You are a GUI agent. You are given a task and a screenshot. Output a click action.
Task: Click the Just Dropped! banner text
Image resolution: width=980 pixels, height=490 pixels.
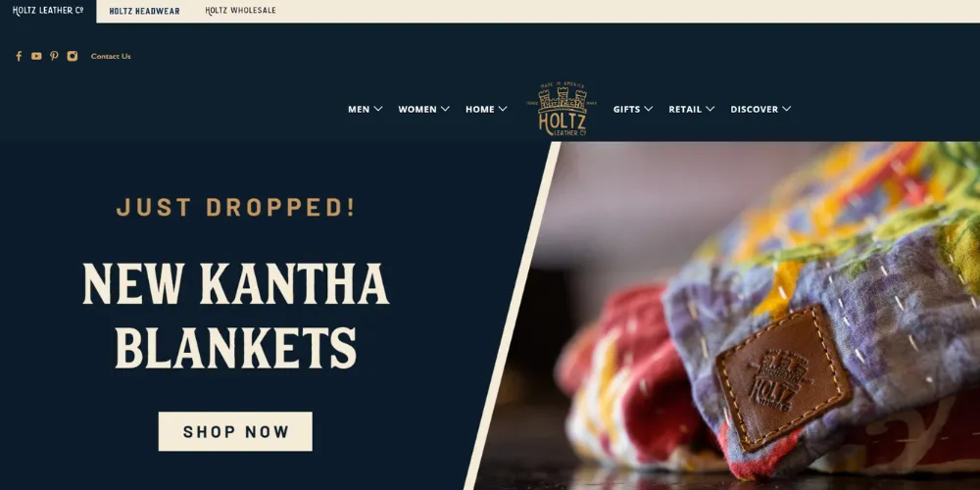[x=235, y=207]
